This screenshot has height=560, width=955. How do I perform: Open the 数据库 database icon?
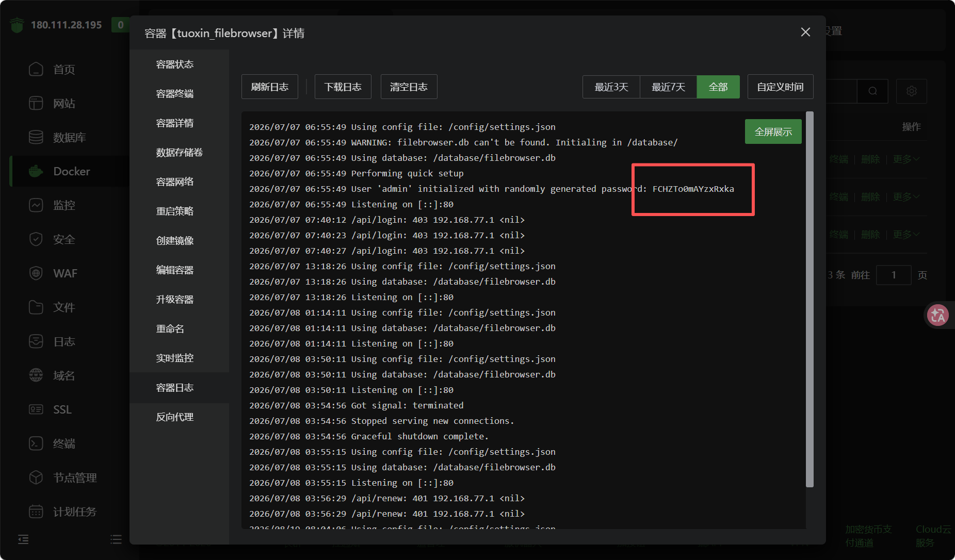(x=36, y=137)
